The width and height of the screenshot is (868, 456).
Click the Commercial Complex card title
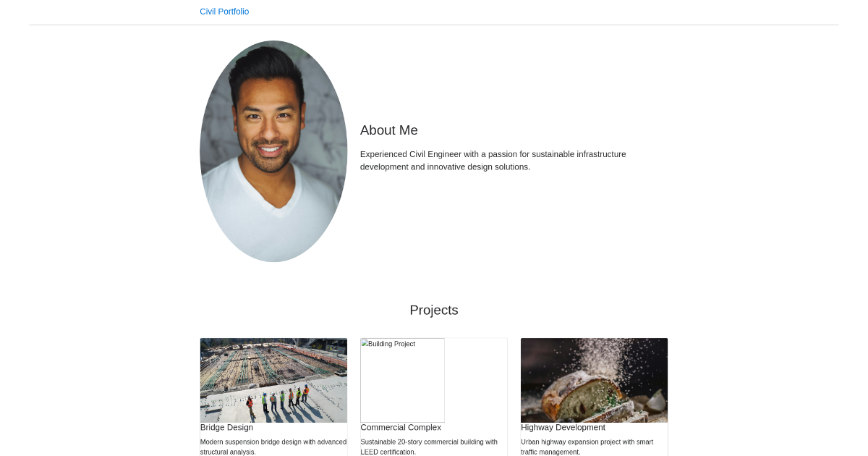coord(401,427)
